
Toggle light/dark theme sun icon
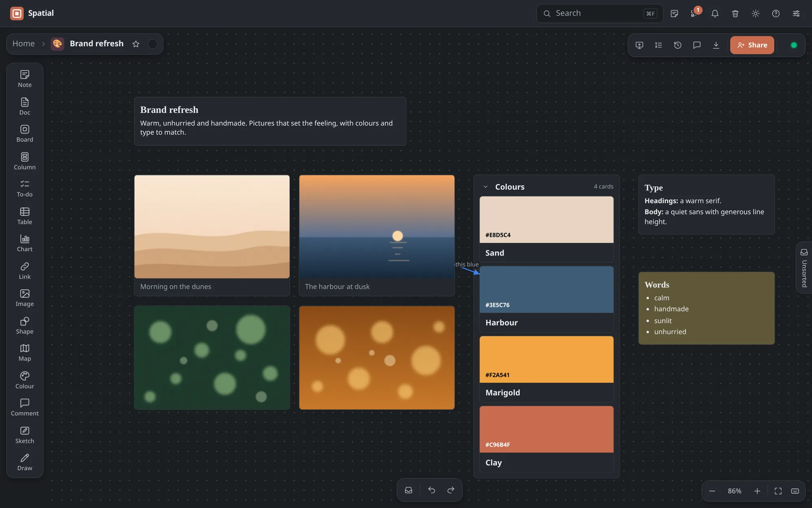pos(756,13)
